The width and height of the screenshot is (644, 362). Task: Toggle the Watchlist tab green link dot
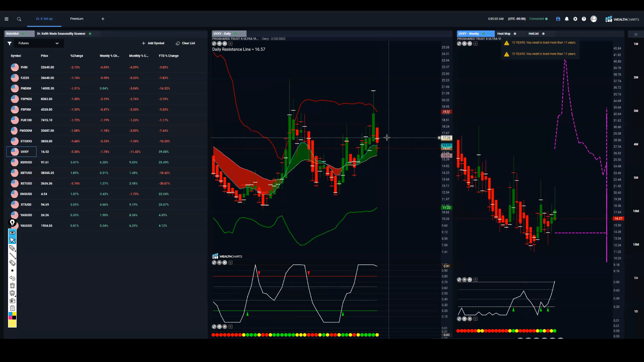[x=24, y=34]
